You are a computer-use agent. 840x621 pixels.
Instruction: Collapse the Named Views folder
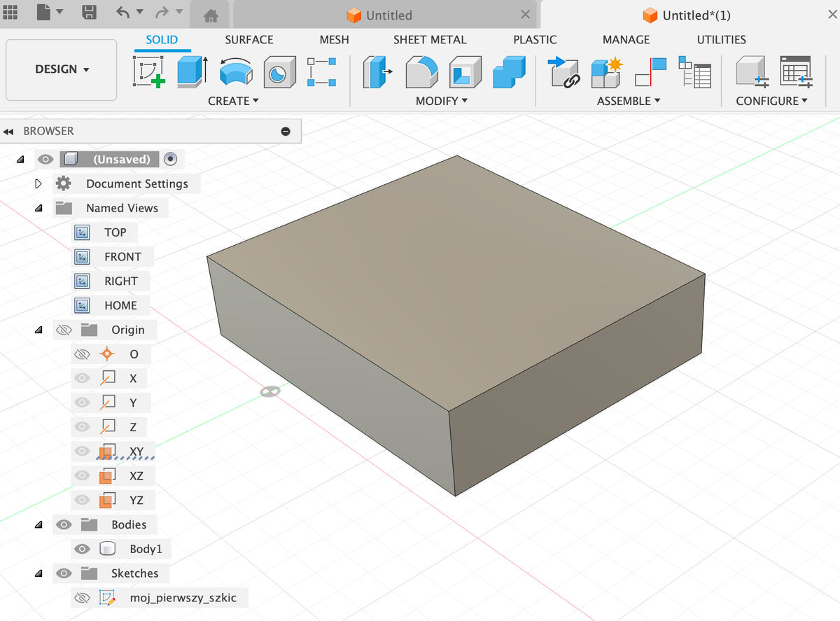(38, 208)
